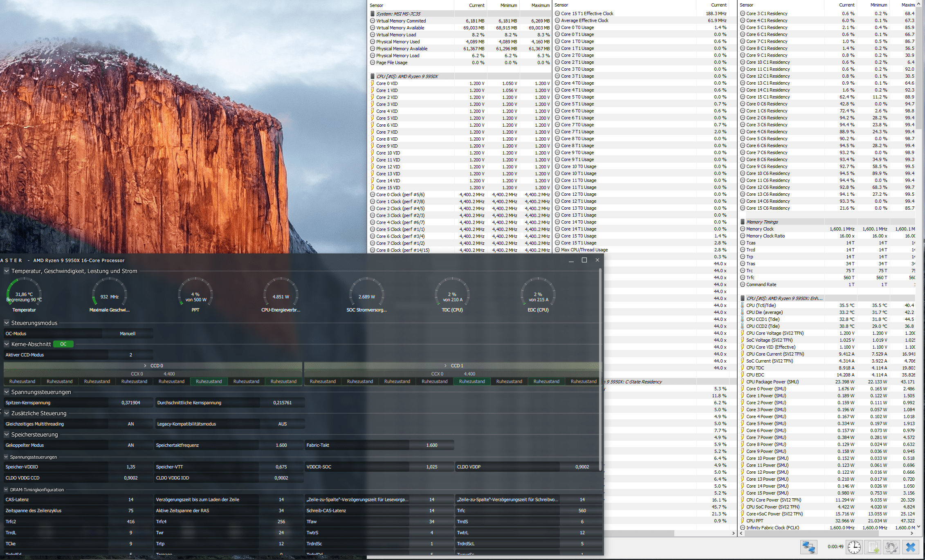Open HWiNFO sensor settings gear icon
The width and height of the screenshot is (925, 560).
(891, 547)
